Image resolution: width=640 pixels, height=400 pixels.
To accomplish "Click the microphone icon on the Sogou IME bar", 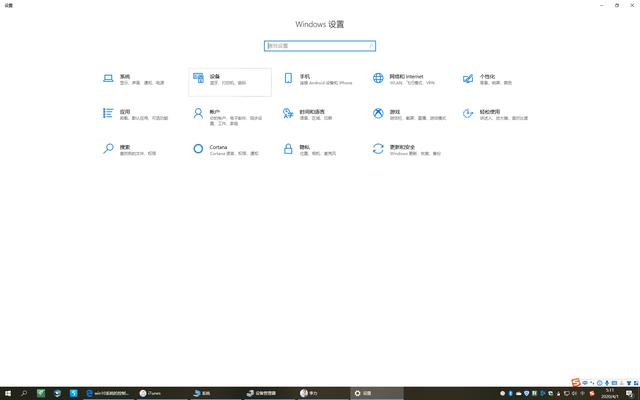I will pos(607,383).
